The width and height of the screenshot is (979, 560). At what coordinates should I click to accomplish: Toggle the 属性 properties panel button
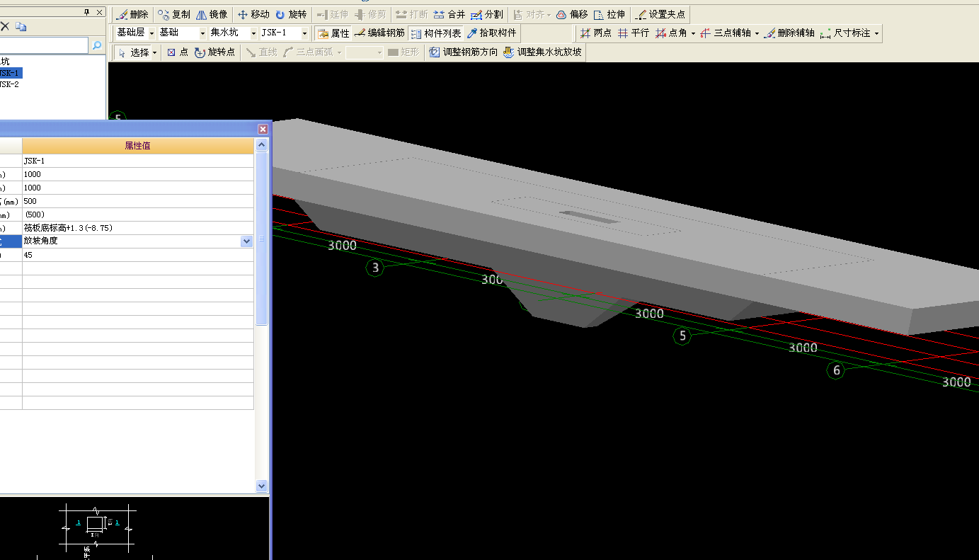333,33
